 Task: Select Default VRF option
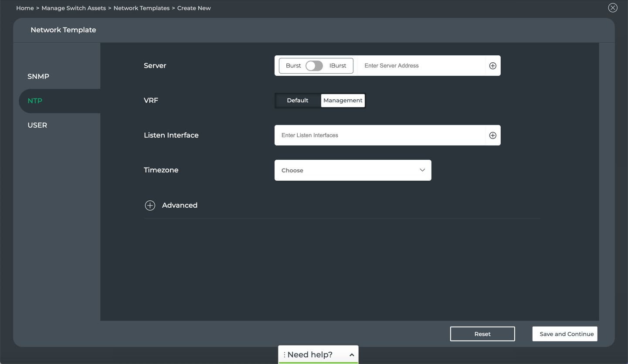point(297,101)
